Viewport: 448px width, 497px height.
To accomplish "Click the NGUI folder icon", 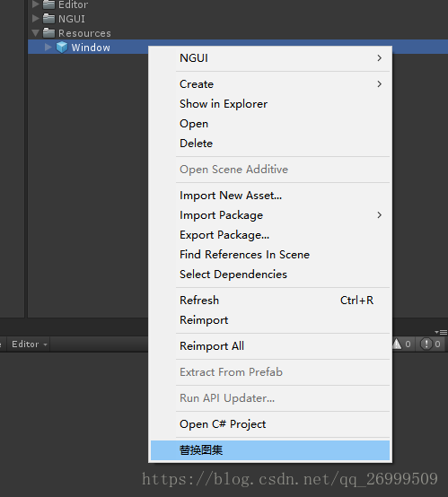I will click(x=48, y=19).
